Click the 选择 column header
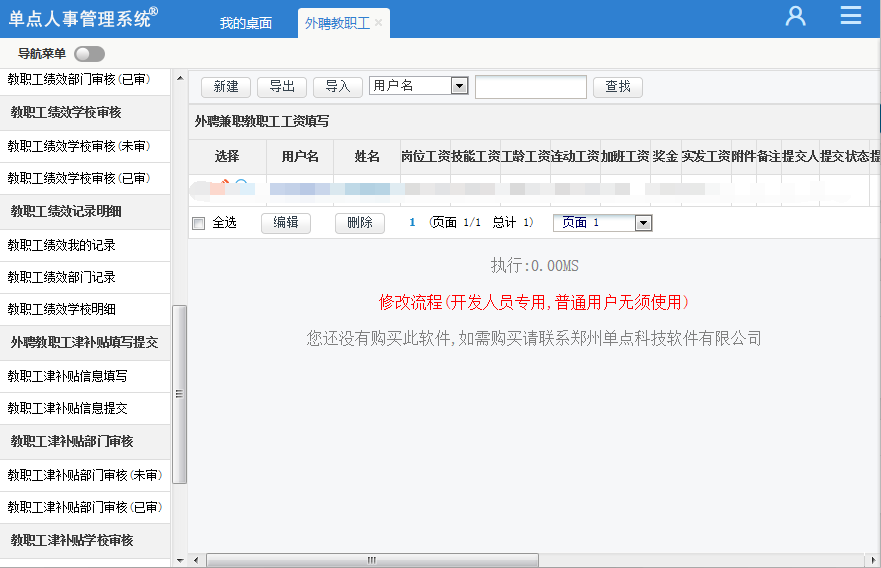 tap(227, 157)
